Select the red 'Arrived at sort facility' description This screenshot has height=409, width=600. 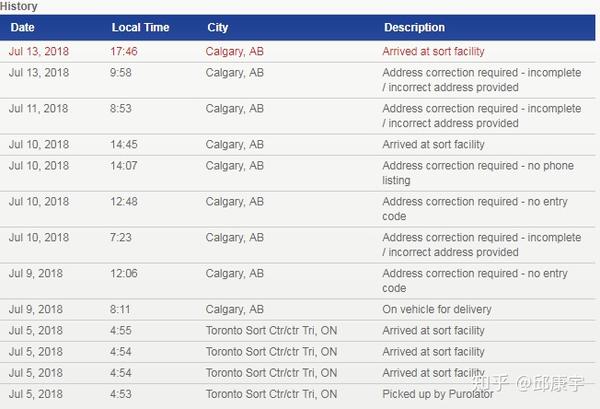pyautogui.click(x=433, y=51)
